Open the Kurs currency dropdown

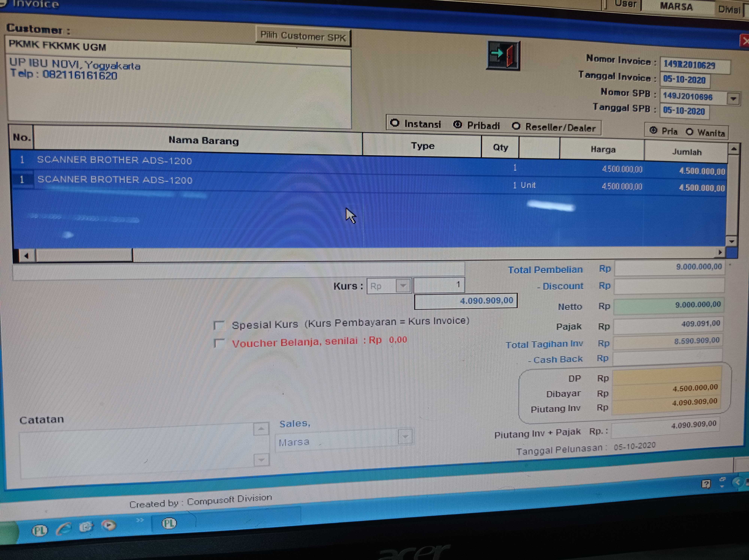403,286
